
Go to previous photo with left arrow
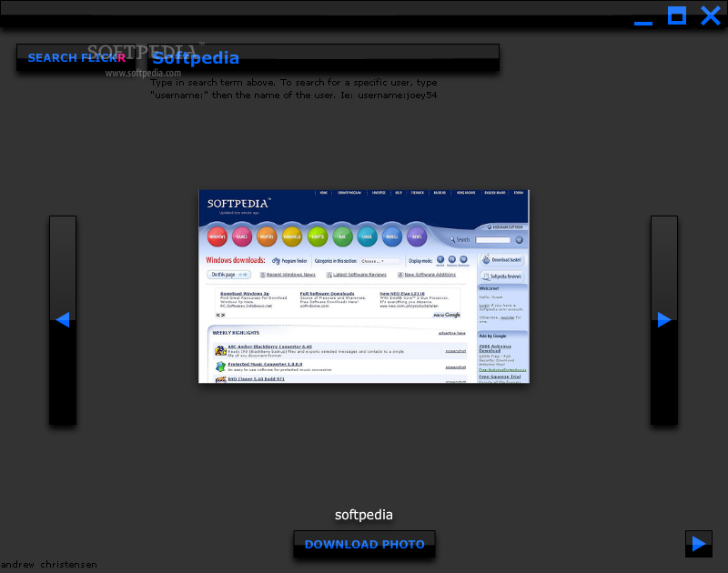tap(63, 319)
